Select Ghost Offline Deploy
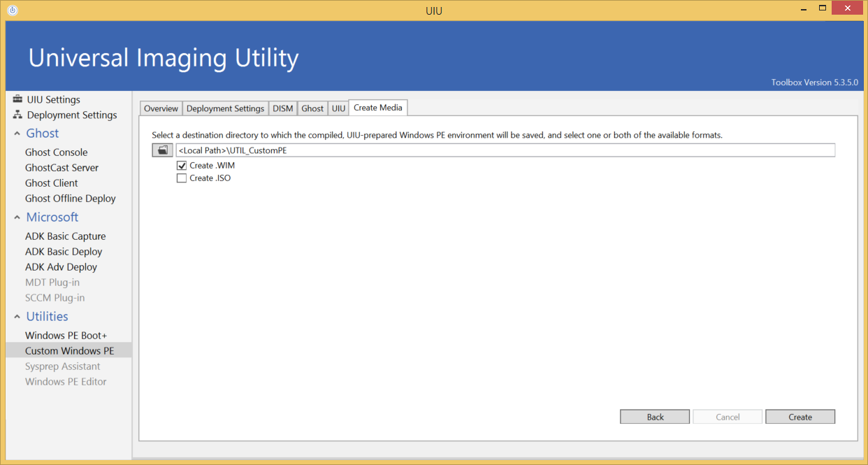 point(71,199)
